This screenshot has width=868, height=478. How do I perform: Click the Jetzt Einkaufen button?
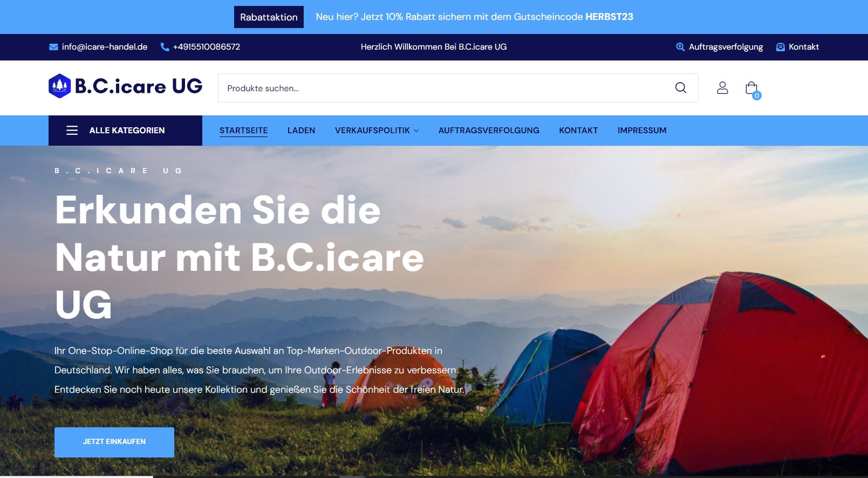tap(114, 442)
